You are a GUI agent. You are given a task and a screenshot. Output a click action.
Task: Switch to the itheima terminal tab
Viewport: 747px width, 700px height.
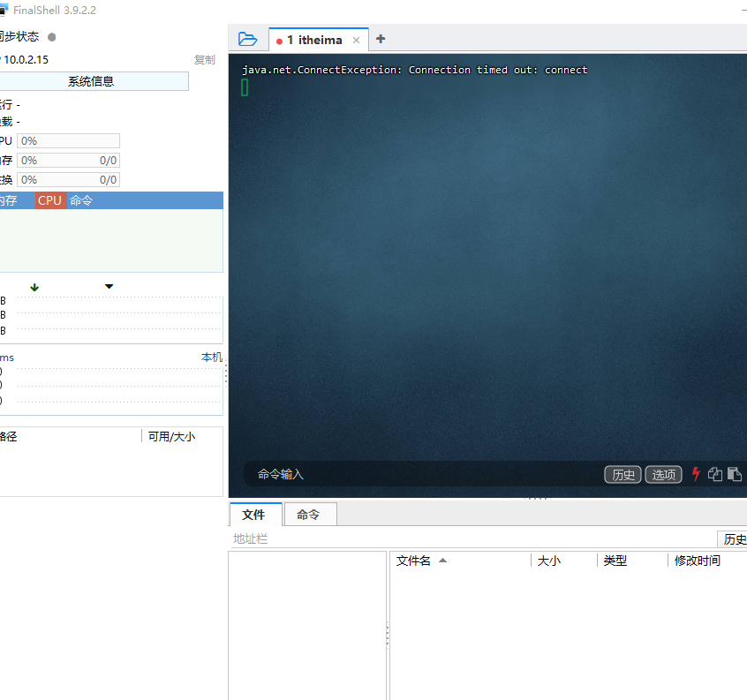[315, 39]
